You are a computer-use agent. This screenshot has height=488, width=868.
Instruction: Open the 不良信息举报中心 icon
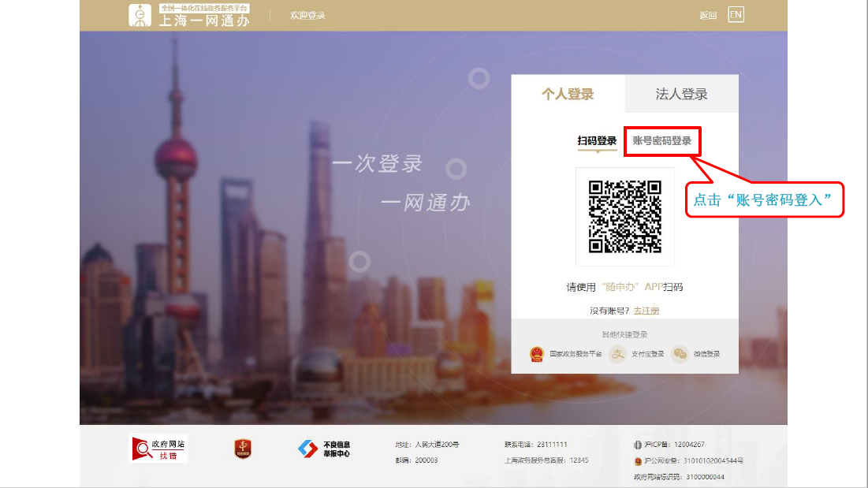tap(307, 449)
